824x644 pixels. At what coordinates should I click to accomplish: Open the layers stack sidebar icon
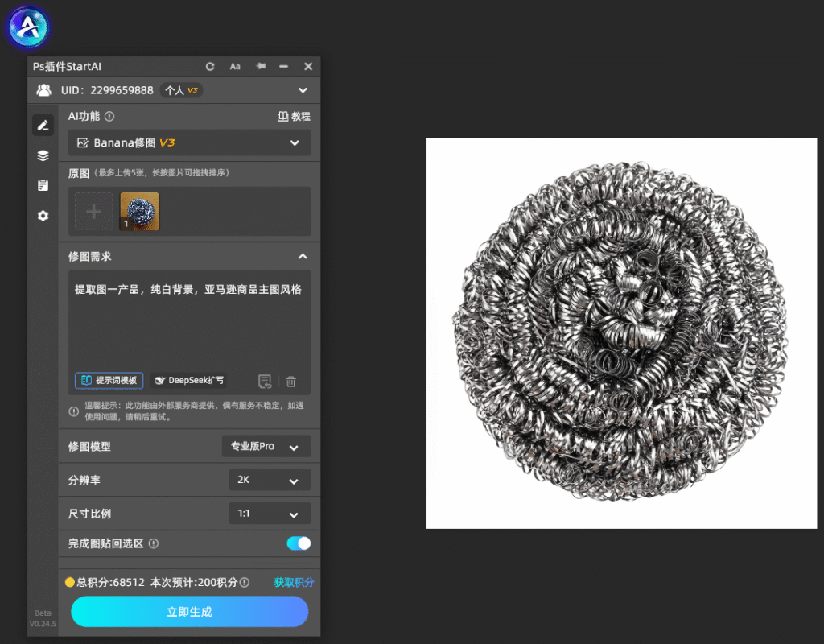(43, 155)
